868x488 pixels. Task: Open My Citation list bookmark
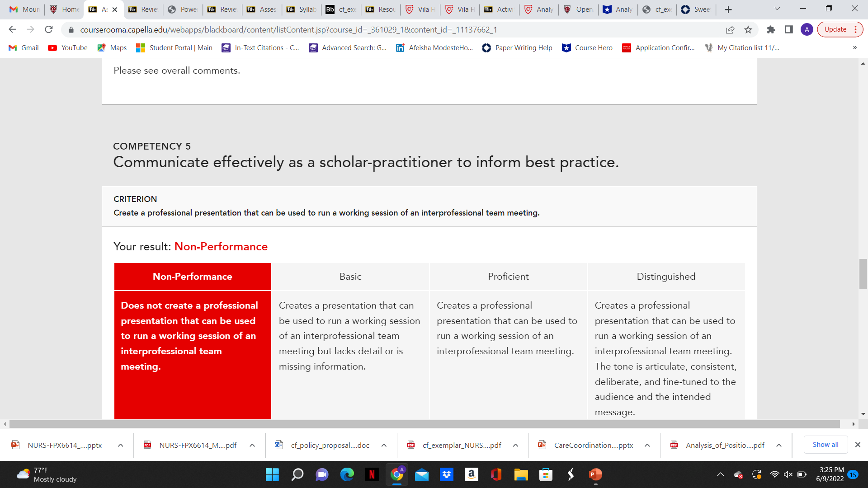(742, 48)
